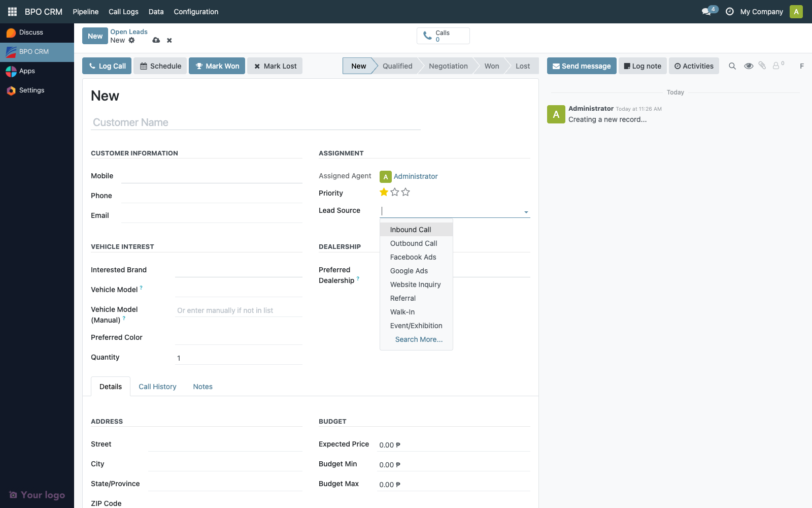Open the Lead Source dropdown arrow
The width and height of the screenshot is (812, 508).
coord(526,212)
